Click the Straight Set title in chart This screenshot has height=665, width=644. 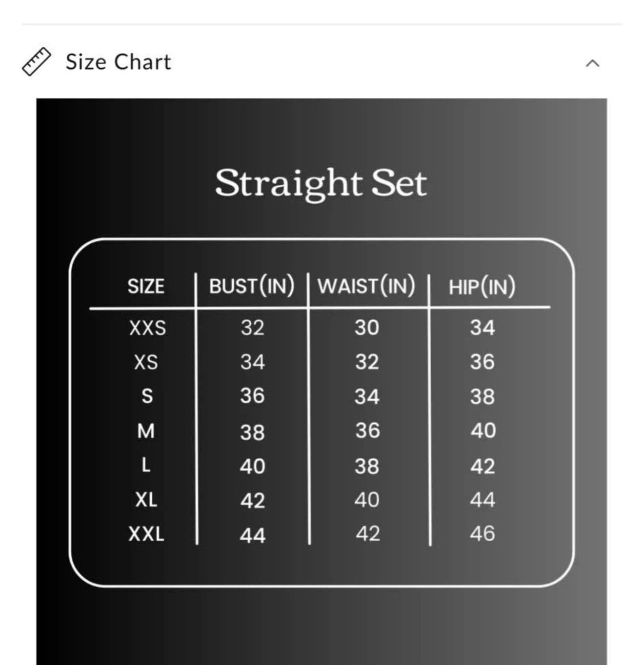click(321, 184)
